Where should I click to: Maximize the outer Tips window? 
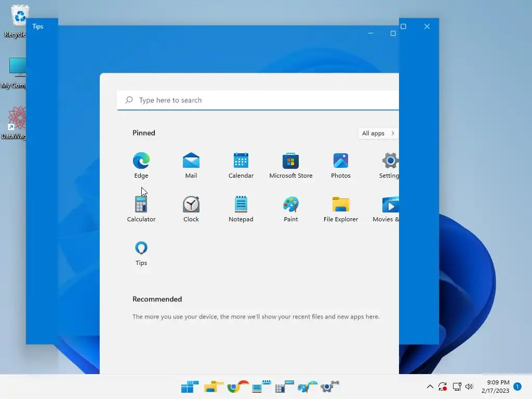[403, 26]
